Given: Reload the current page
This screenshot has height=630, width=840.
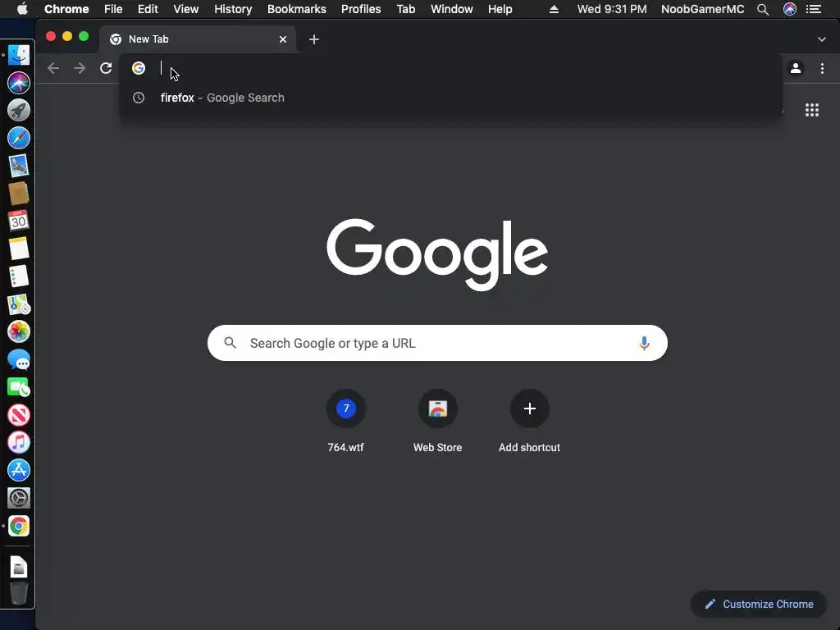Looking at the screenshot, I should point(106,68).
